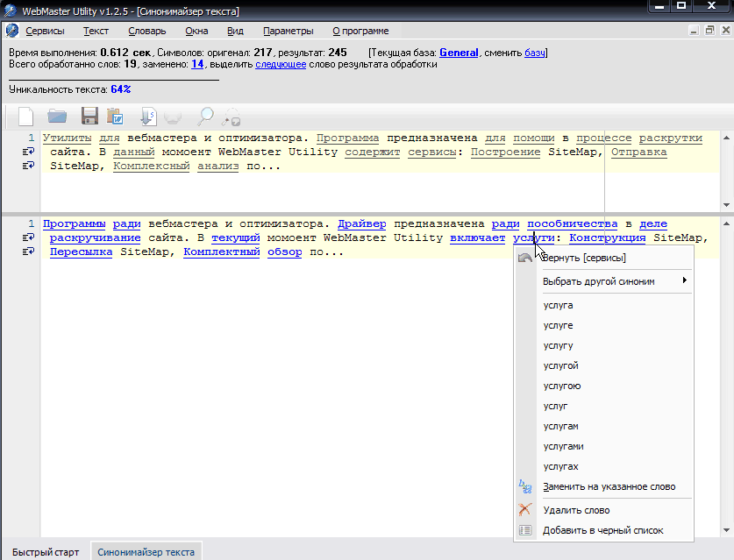This screenshot has width=734, height=560.
Task: Open the Словарь menu
Action: [x=146, y=31]
